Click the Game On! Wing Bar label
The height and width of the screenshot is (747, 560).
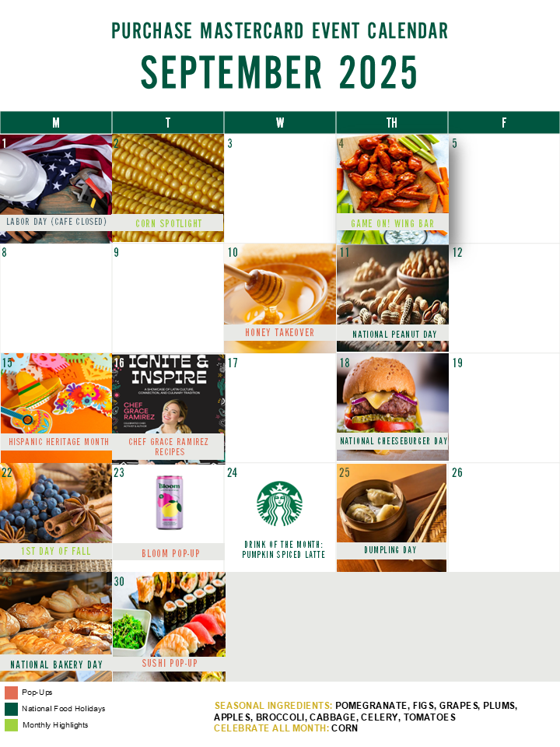(392, 223)
